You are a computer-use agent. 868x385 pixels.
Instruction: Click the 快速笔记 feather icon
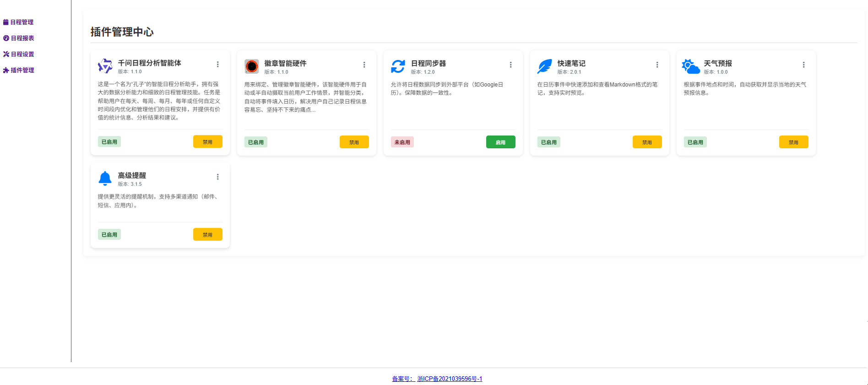[x=545, y=66]
